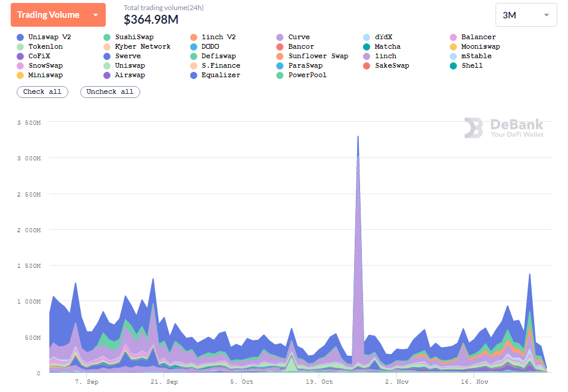Toggle the Equalizer legend entry
568x392 pixels.
click(215, 75)
